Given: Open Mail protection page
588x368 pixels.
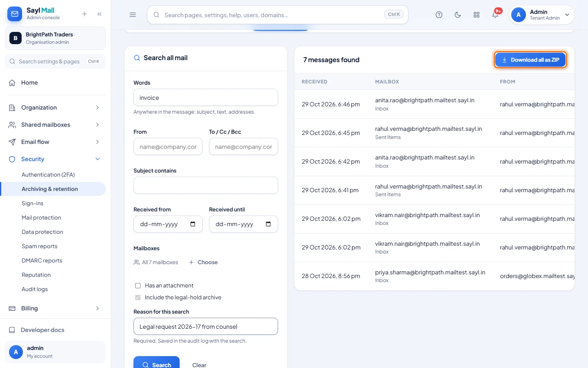Looking at the screenshot, I should pyautogui.click(x=41, y=218).
